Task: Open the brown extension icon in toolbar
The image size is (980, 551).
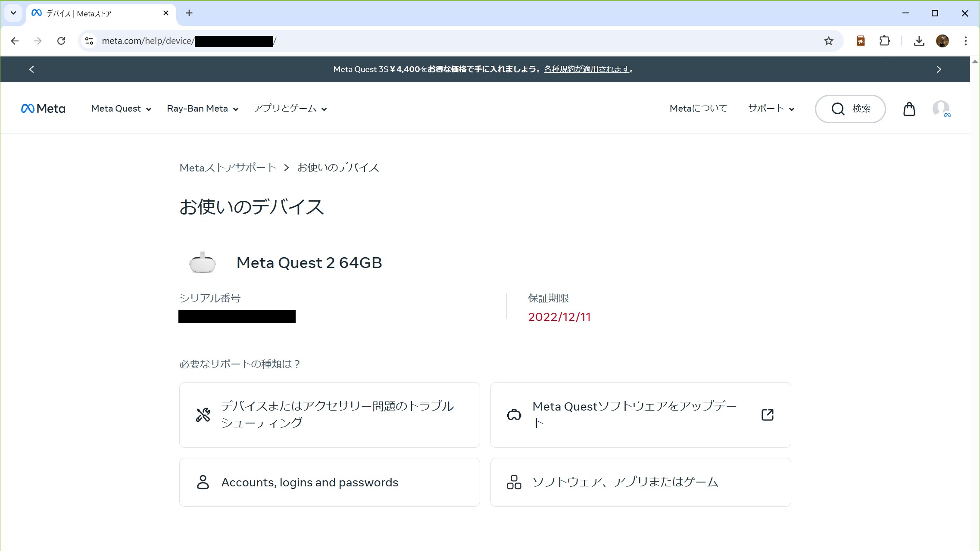Action: 861,41
